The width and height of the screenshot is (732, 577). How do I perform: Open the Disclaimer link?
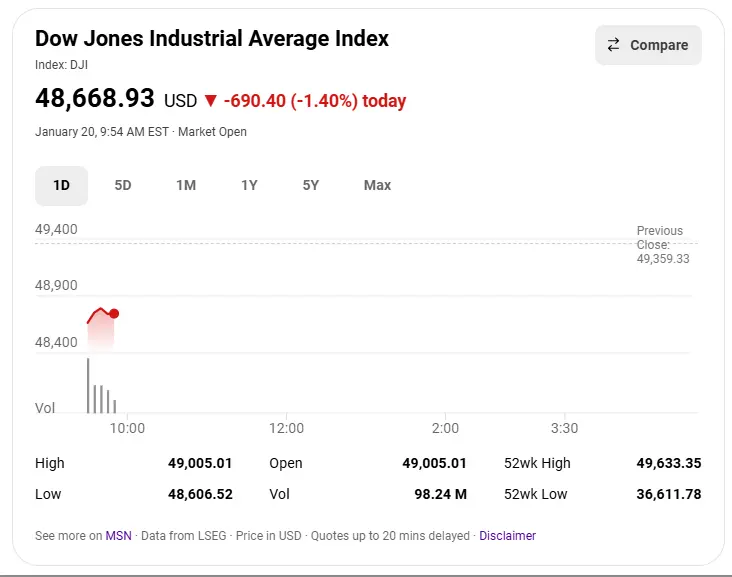coord(507,536)
